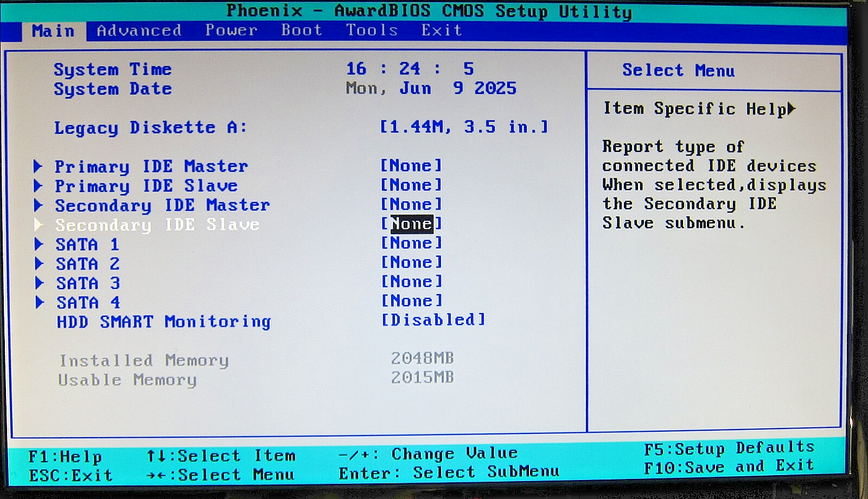Change the Legacy Diskette A value
Screen dimensions: 868x499
click(x=464, y=127)
